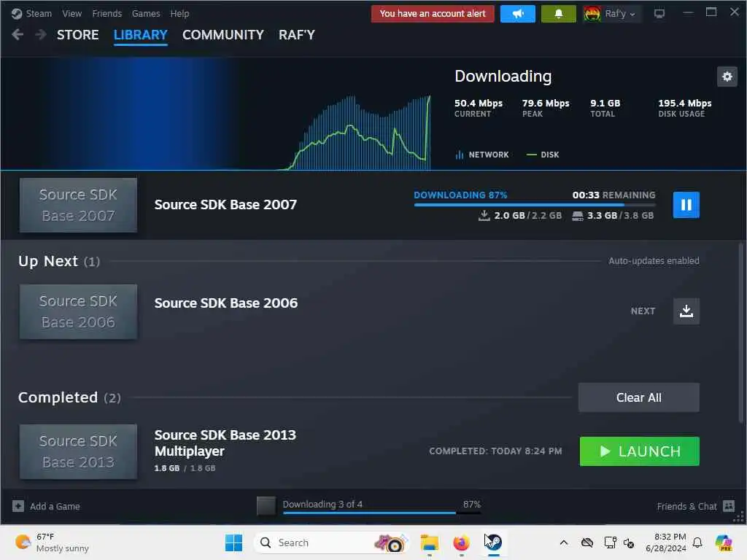Screen dimensions: 747x560
Task: Click the 50.4 Mbps CURRENT stat
Action: pyautogui.click(x=479, y=108)
